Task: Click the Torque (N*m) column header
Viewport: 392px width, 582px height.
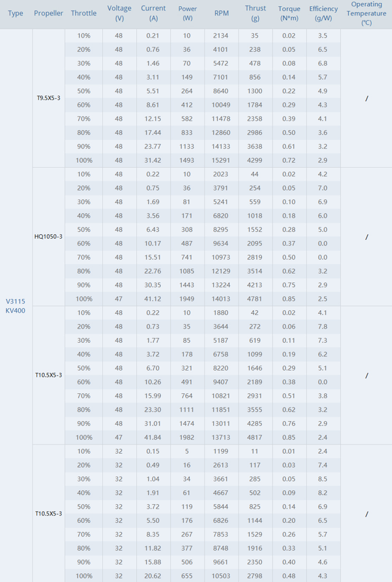Action: [289, 13]
